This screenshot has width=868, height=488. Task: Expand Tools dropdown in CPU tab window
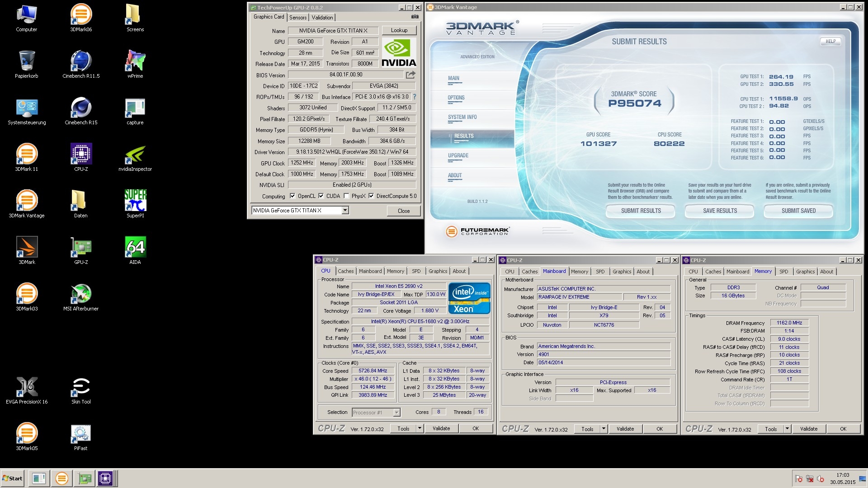tap(420, 428)
